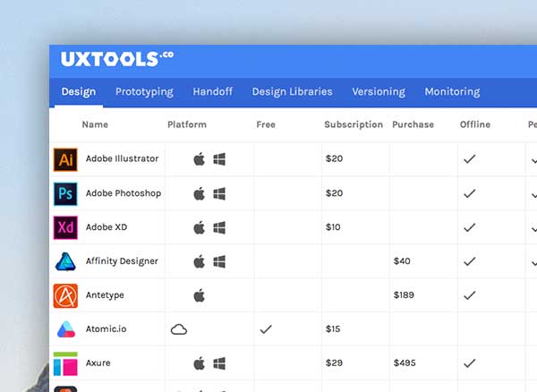Image resolution: width=537 pixels, height=392 pixels.
Task: Sort by the Free column header
Action: (x=266, y=124)
